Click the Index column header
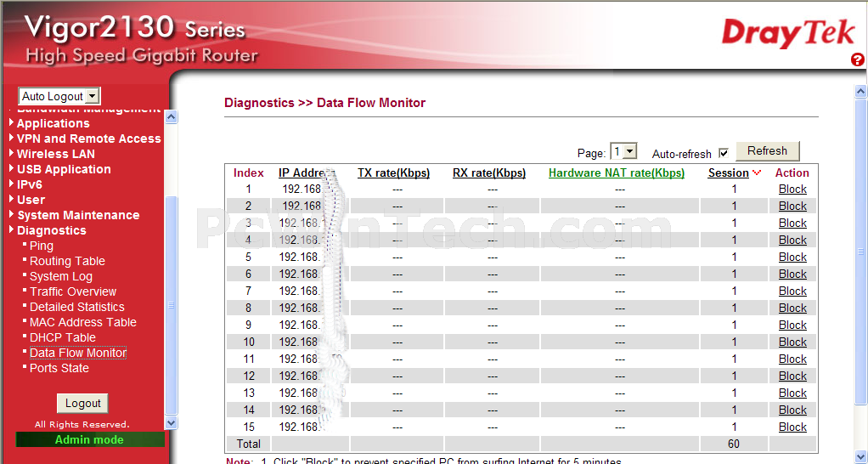This screenshot has height=464, width=868. 249,173
